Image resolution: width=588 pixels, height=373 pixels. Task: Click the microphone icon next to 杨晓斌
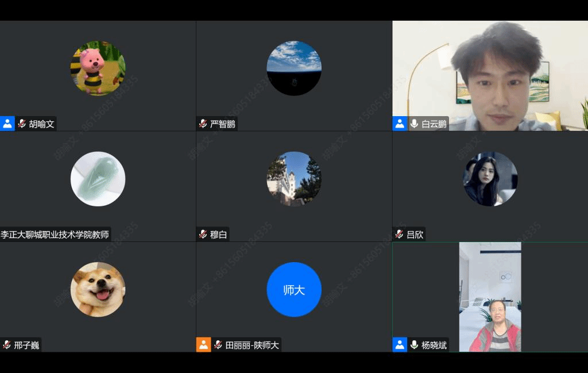coord(414,345)
